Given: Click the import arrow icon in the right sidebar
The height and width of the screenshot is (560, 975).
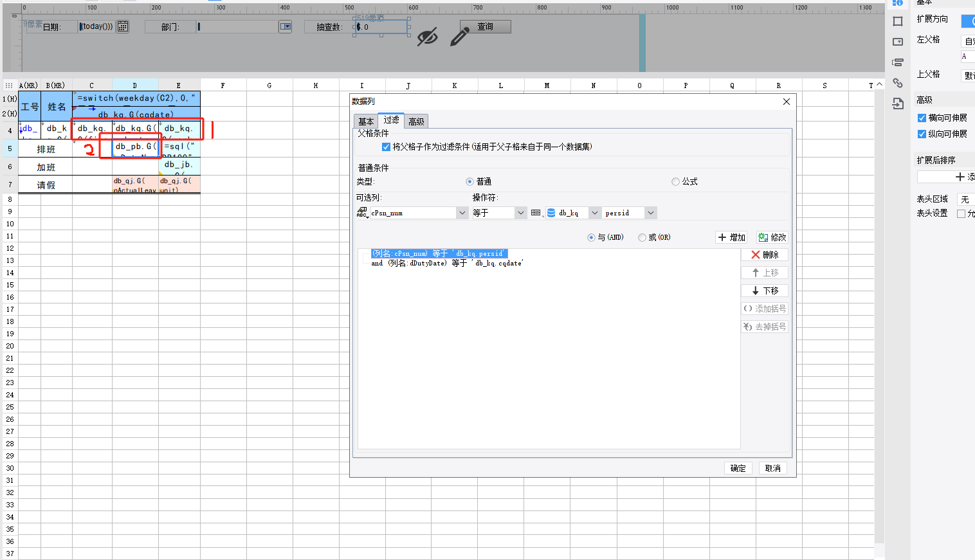Looking at the screenshot, I should pyautogui.click(x=898, y=104).
